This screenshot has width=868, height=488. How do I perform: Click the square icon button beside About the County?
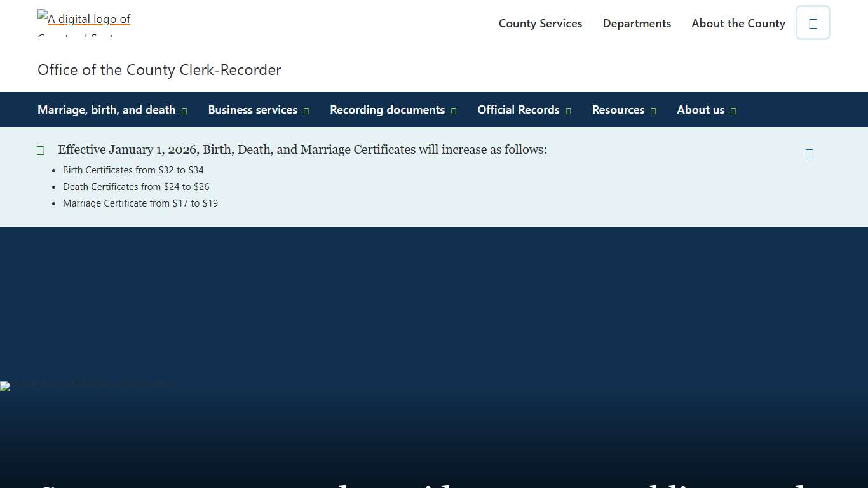click(813, 24)
